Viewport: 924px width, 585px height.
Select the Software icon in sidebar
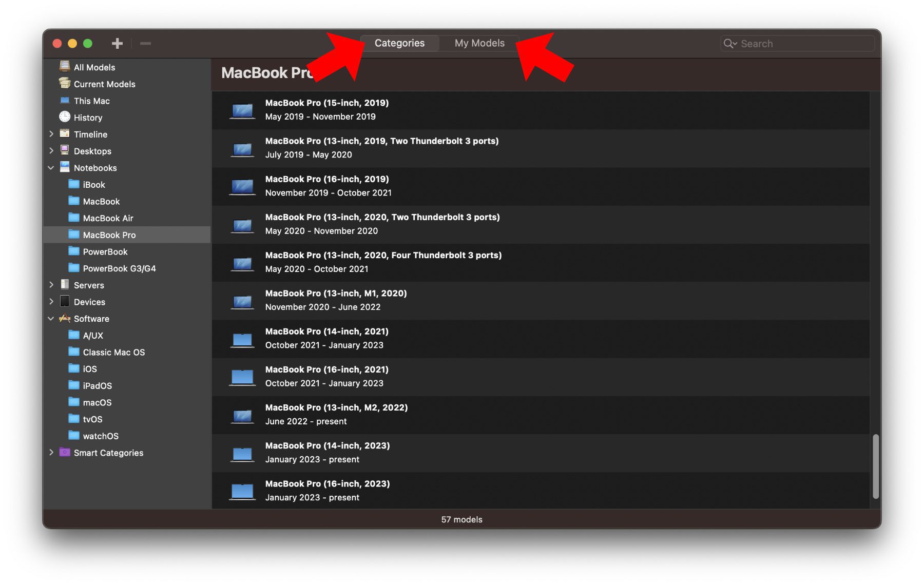coord(65,318)
